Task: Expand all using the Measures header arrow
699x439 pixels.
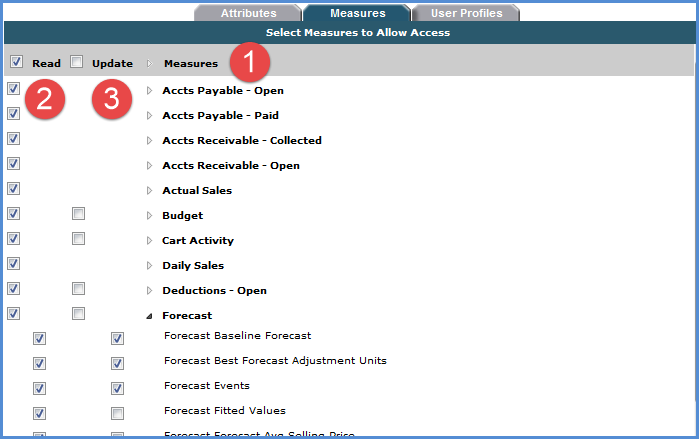Action: click(150, 64)
